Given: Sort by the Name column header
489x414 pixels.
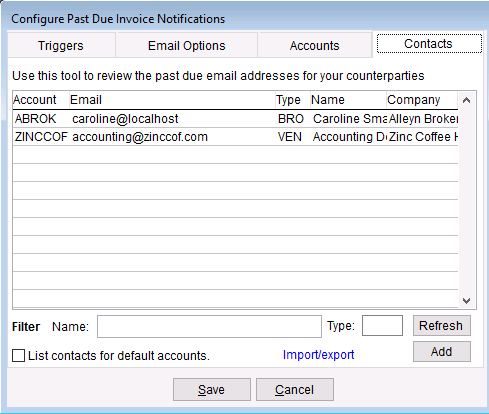Looking at the screenshot, I should pyautogui.click(x=348, y=100).
